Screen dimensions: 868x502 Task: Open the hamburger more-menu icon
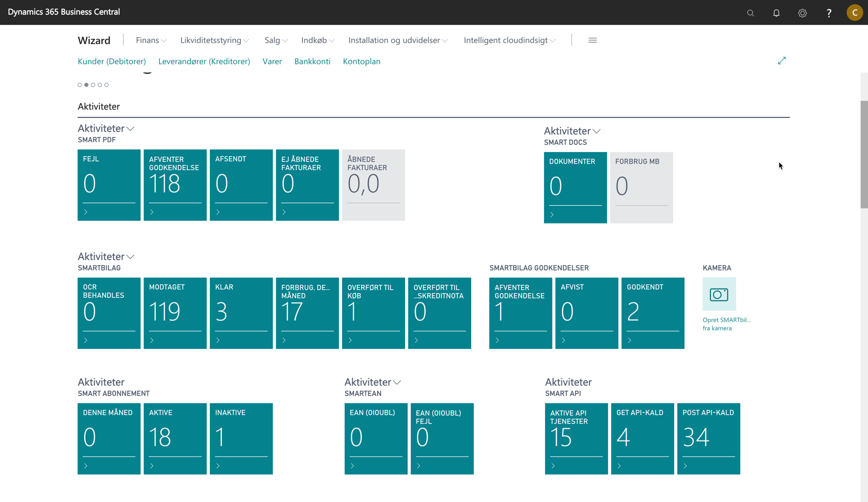593,40
